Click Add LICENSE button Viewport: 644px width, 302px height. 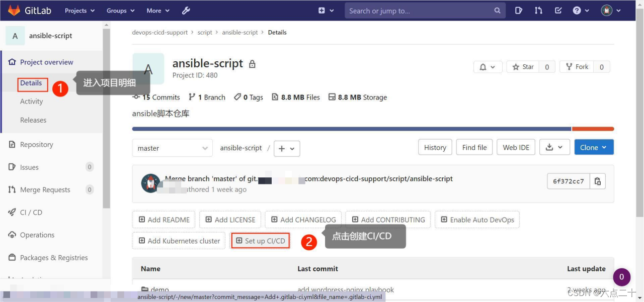click(x=230, y=220)
